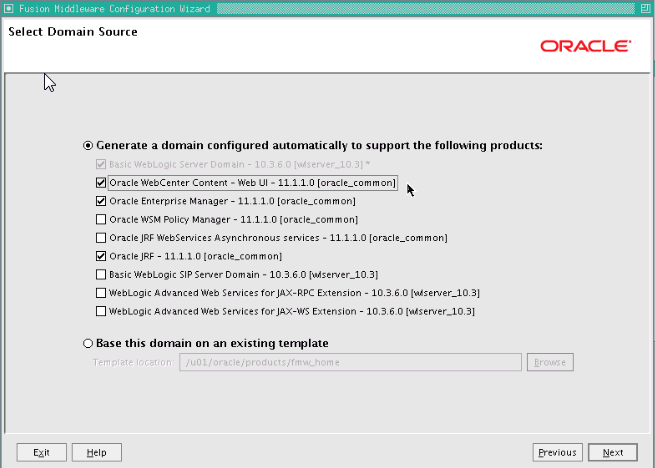Click the JAX-WS Extension label text
Image resolution: width=655 pixels, height=468 pixels.
pos(292,312)
